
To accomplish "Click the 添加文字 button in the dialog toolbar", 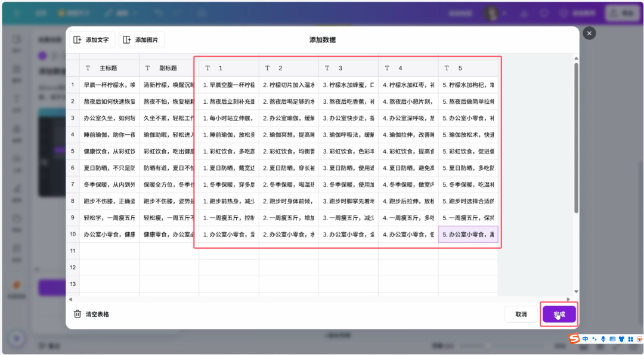I will pos(91,39).
